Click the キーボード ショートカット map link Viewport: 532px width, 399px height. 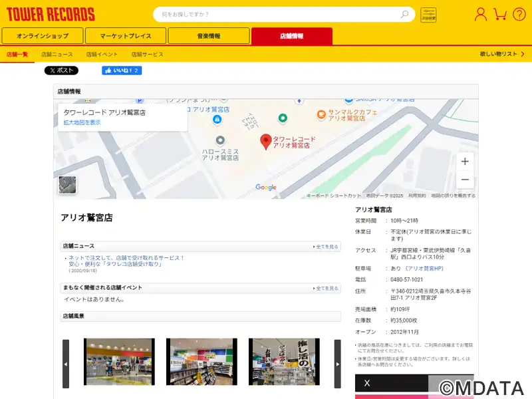pos(334,196)
